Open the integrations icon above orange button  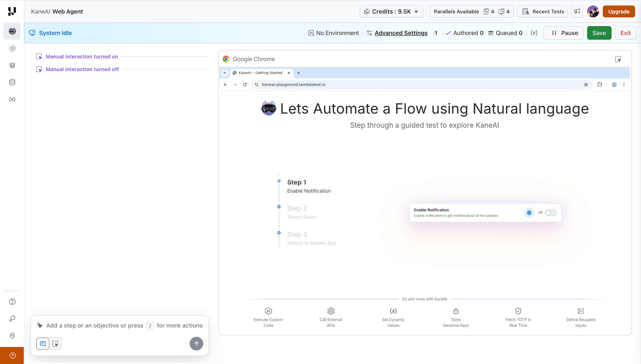point(12,336)
